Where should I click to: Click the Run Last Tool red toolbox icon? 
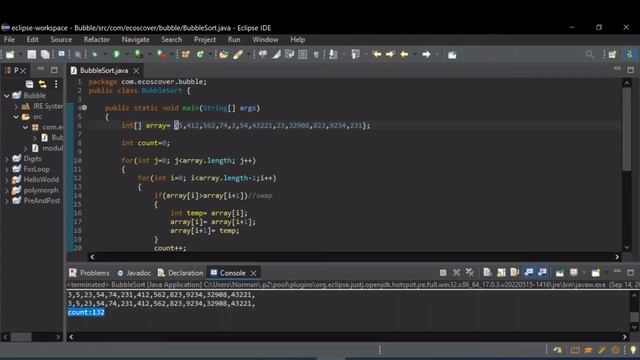(162, 55)
